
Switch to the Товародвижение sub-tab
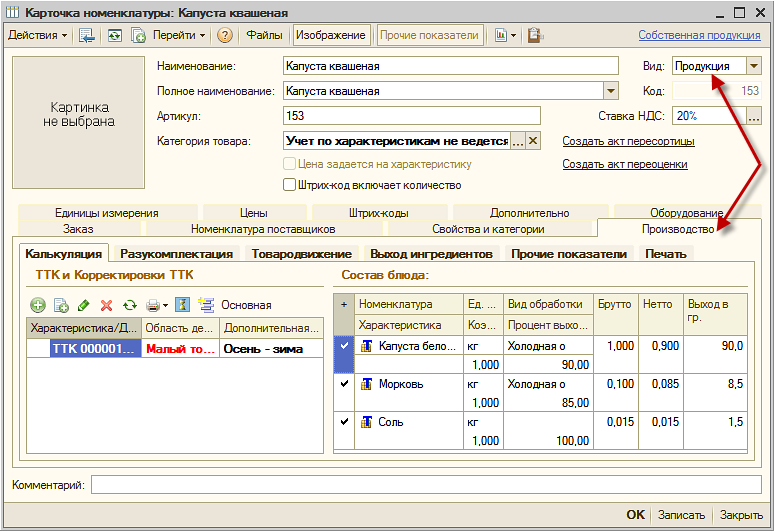click(x=302, y=254)
